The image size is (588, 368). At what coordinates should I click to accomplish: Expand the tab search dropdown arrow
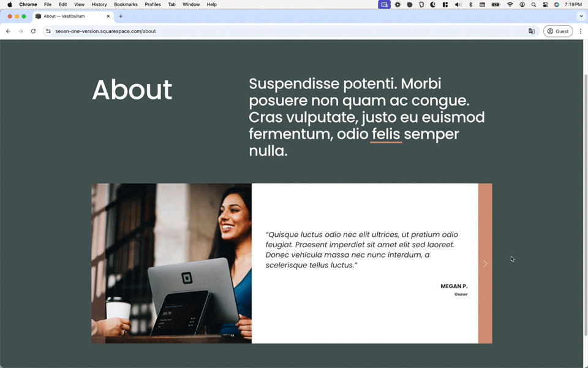tap(581, 16)
